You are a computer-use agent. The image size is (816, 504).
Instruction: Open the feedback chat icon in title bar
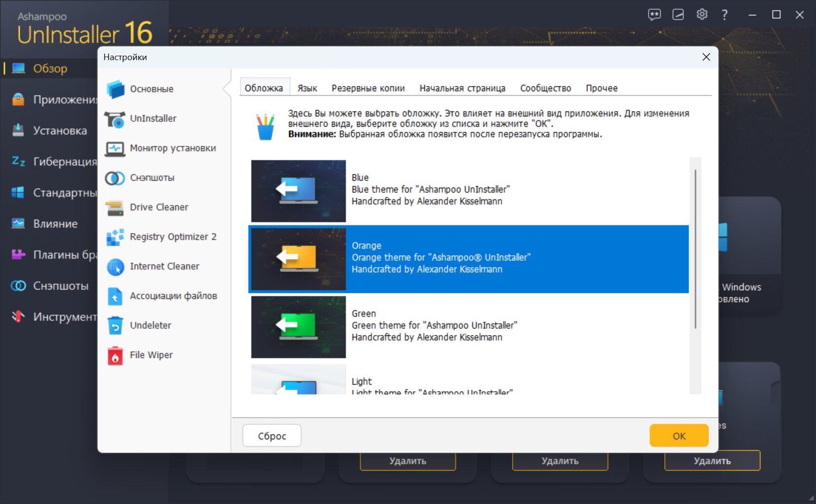tap(654, 15)
